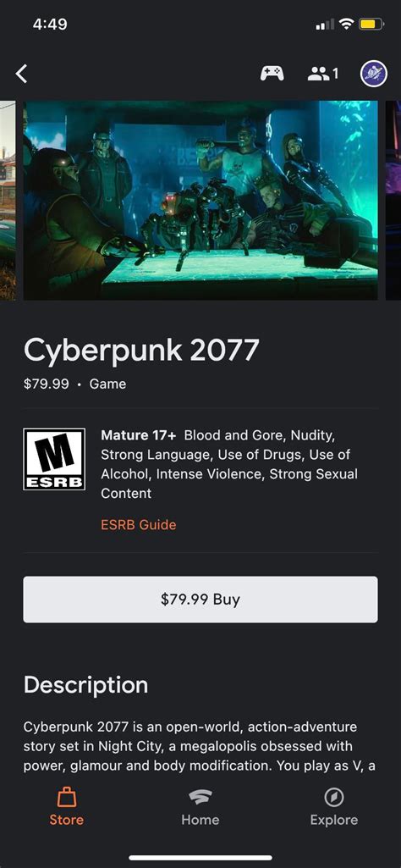Screen dimensions: 401x868
Task: Tap the Cyberpunk 2077 title
Action: [x=141, y=351]
